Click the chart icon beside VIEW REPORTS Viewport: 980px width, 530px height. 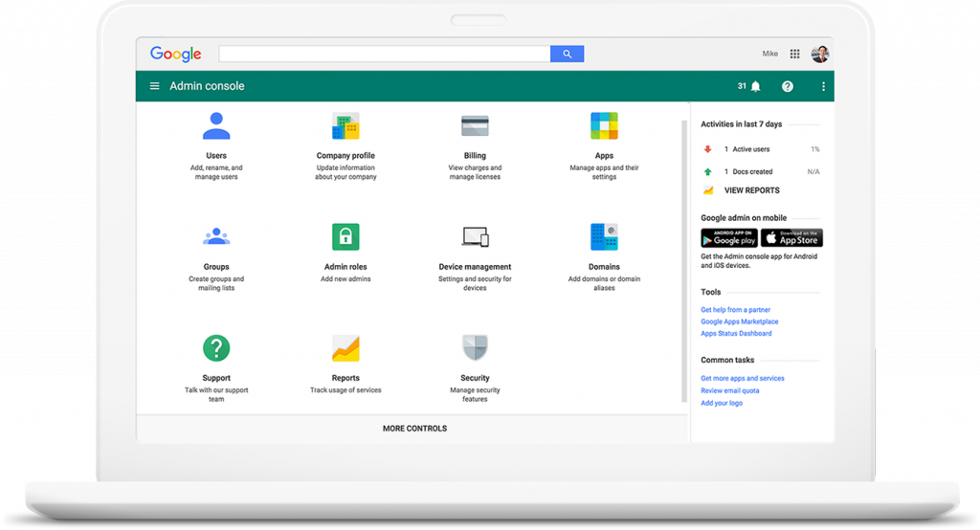pyautogui.click(x=708, y=190)
